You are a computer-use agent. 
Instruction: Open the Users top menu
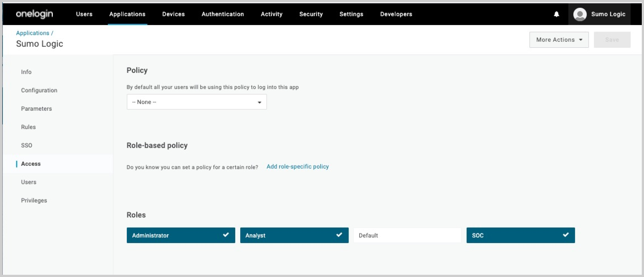click(84, 14)
